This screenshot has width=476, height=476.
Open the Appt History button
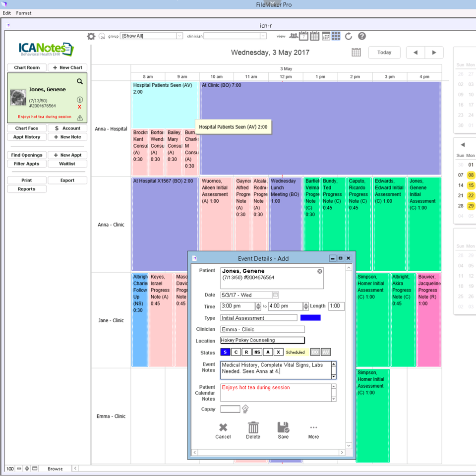27,137
